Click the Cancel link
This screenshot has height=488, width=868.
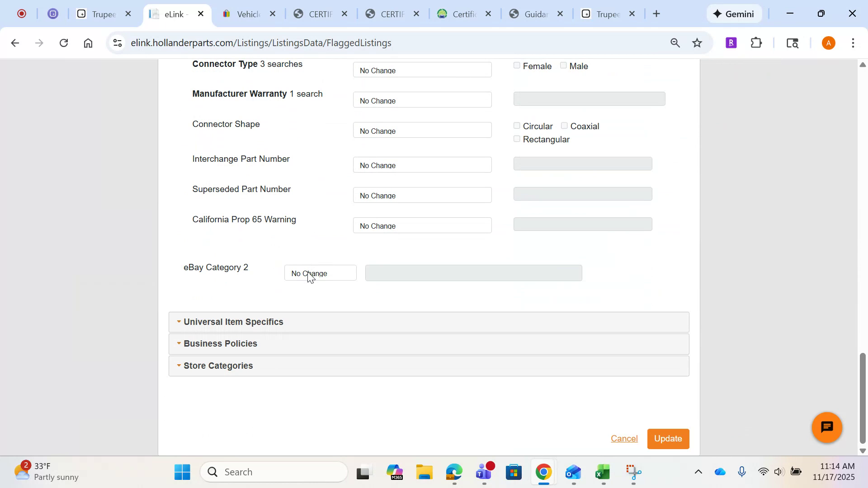[624, 438]
